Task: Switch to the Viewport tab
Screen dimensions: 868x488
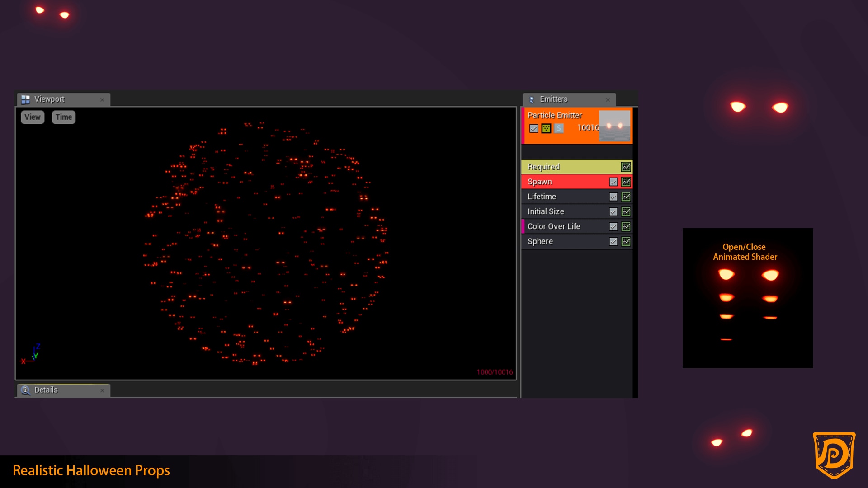Action: pyautogui.click(x=50, y=99)
